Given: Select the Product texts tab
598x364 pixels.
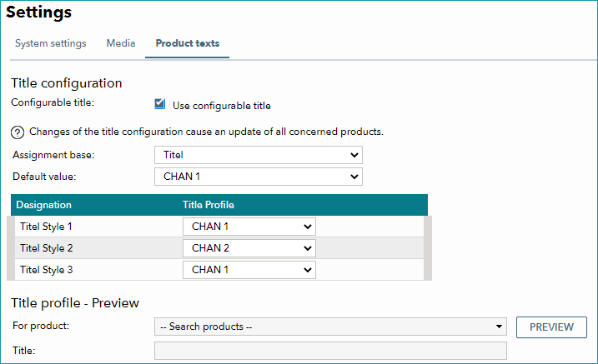Looking at the screenshot, I should [x=188, y=43].
